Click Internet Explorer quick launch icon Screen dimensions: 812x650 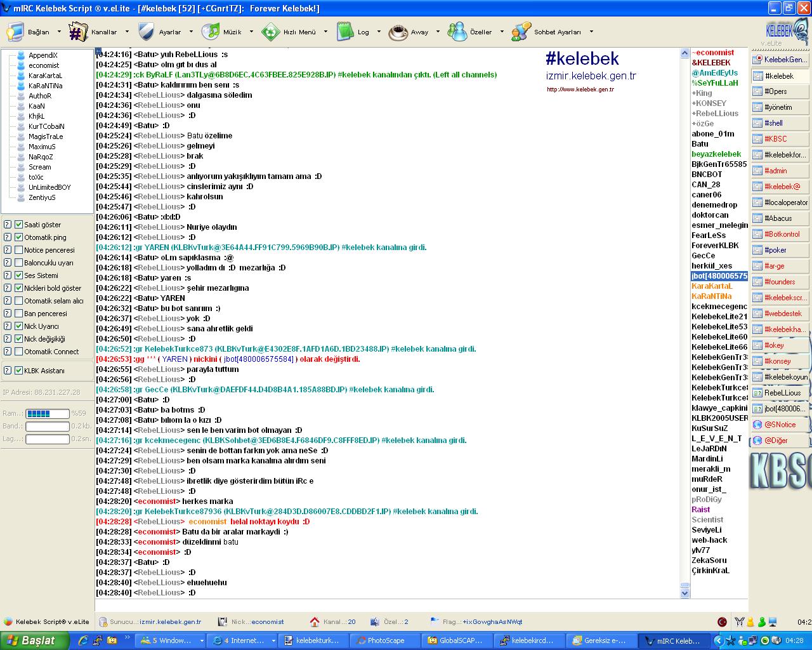point(83,640)
